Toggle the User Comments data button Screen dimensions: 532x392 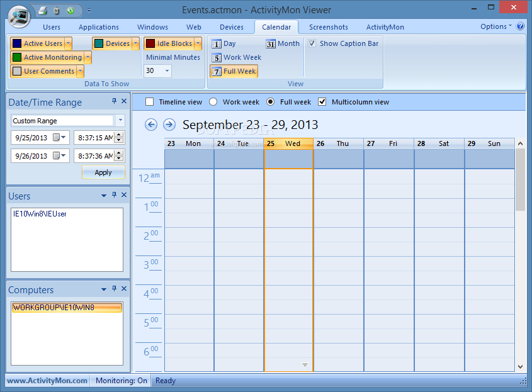[x=43, y=71]
